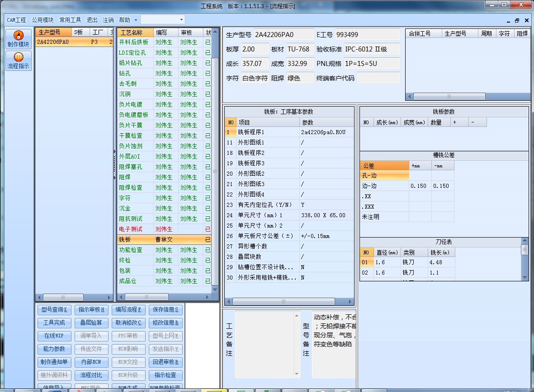
Task: Click the 取消修改C button
Action: (x=128, y=322)
